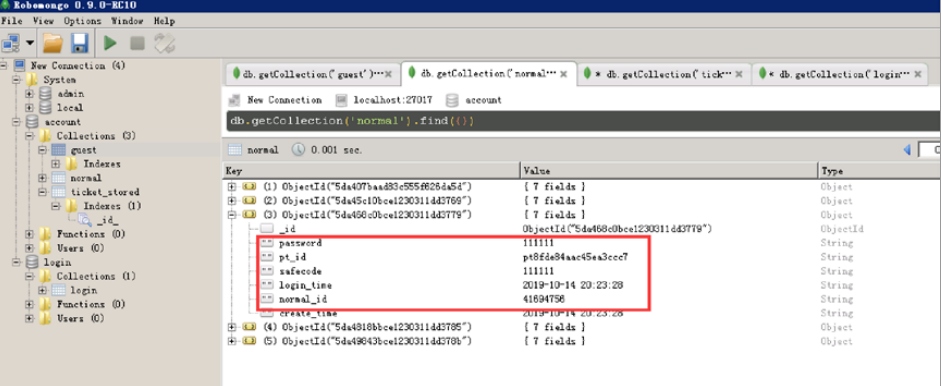Click the Open folder toolbar icon

point(53,43)
